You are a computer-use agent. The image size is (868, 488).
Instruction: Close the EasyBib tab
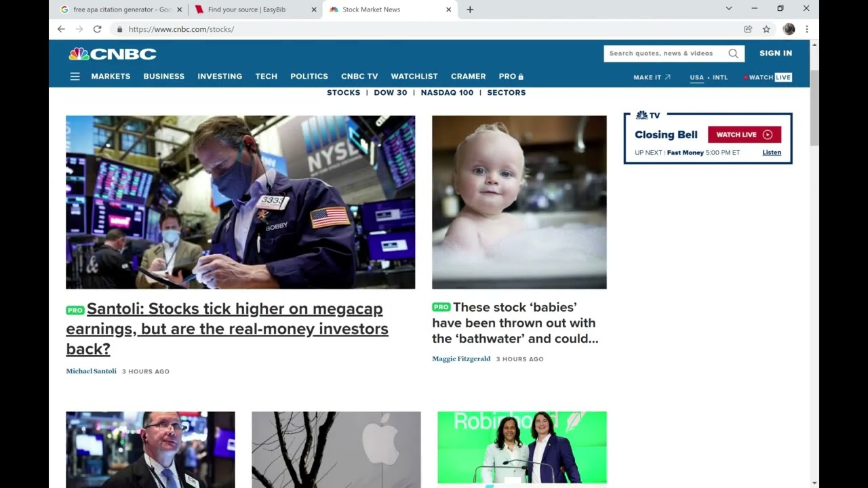point(314,9)
